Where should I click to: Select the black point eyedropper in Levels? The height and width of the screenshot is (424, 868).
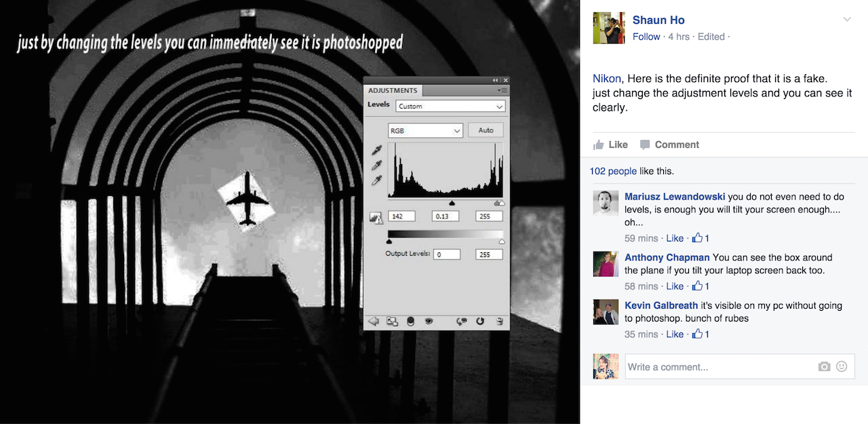coord(376,150)
